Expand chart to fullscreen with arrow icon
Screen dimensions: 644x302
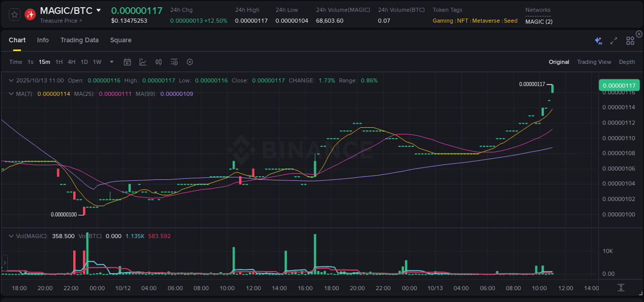tap(614, 40)
